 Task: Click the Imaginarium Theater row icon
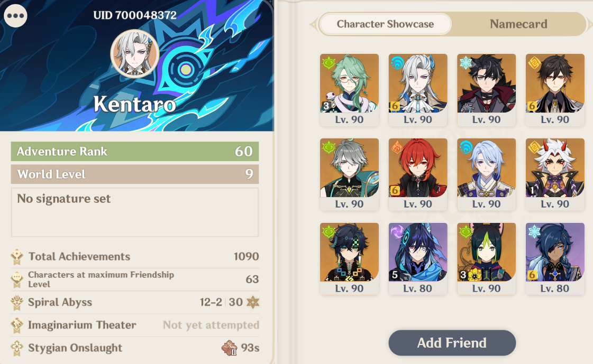pyautogui.click(x=17, y=325)
